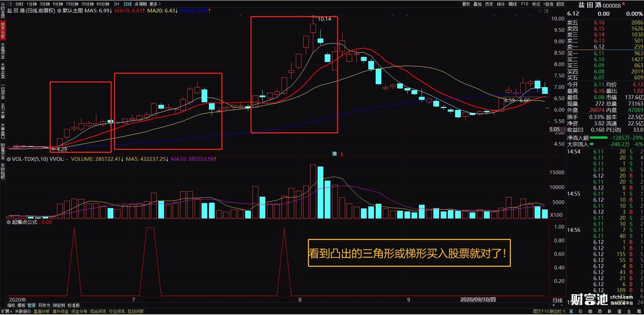Open the 互动问答 tab
This screenshot has width=644, height=315.
tap(136, 311)
